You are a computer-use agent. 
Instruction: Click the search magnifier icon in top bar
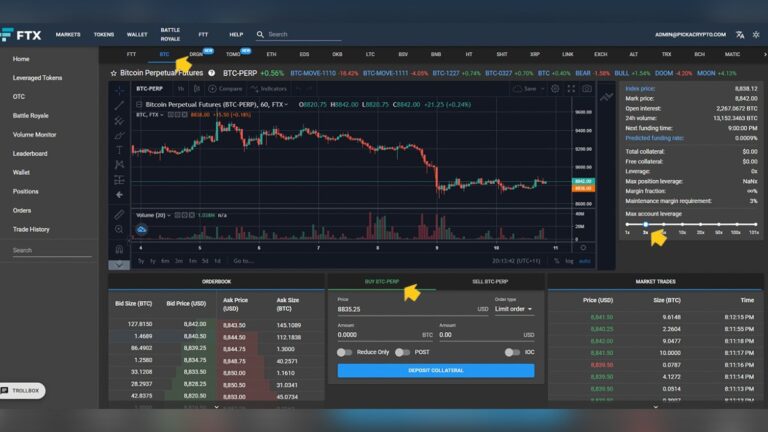click(x=260, y=34)
